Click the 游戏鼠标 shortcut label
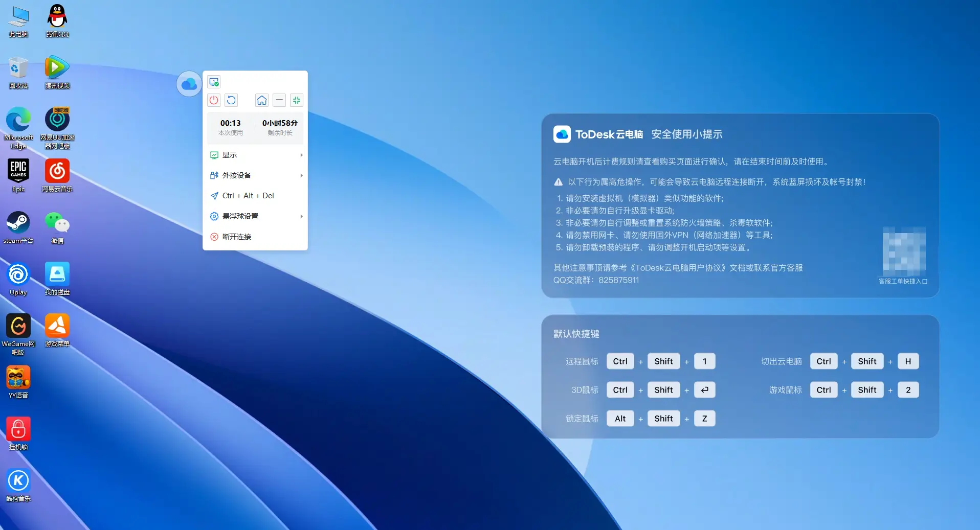The height and width of the screenshot is (530, 980). [786, 390]
